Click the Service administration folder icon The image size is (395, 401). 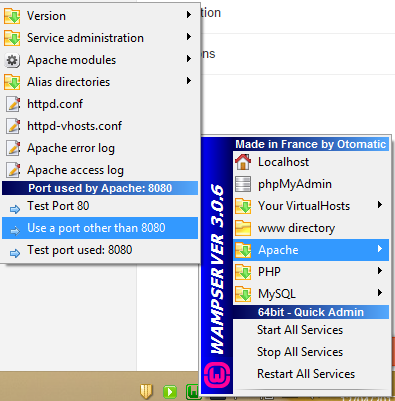coord(12,38)
